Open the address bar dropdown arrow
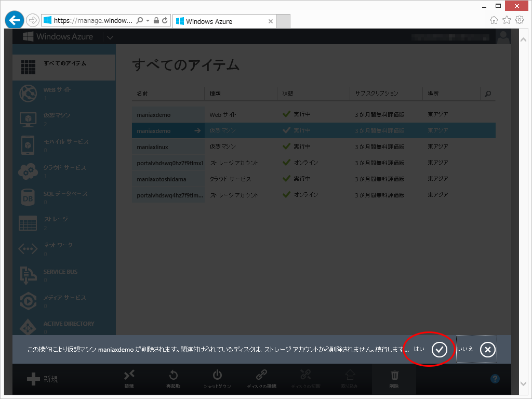532x399 pixels. coord(148,21)
